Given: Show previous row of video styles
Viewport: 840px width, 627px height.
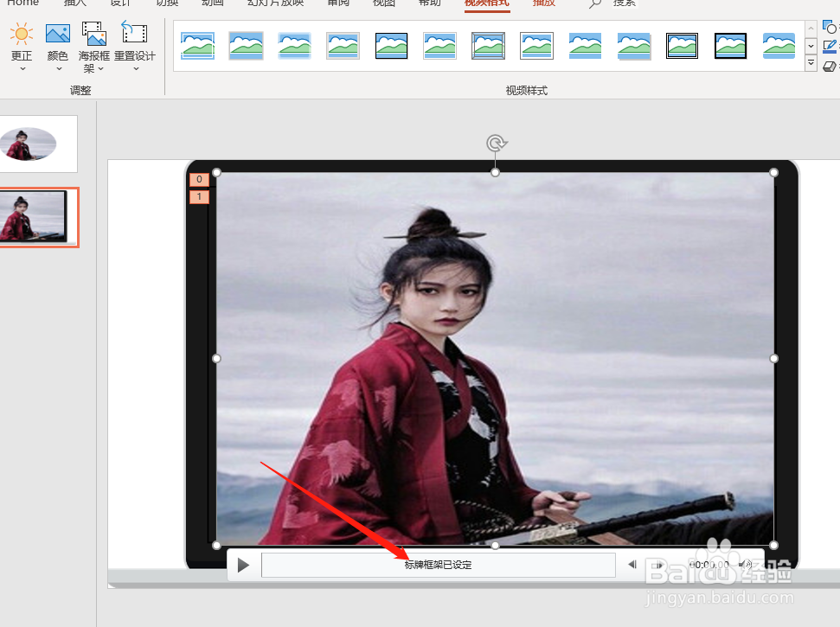Looking at the screenshot, I should [811, 29].
